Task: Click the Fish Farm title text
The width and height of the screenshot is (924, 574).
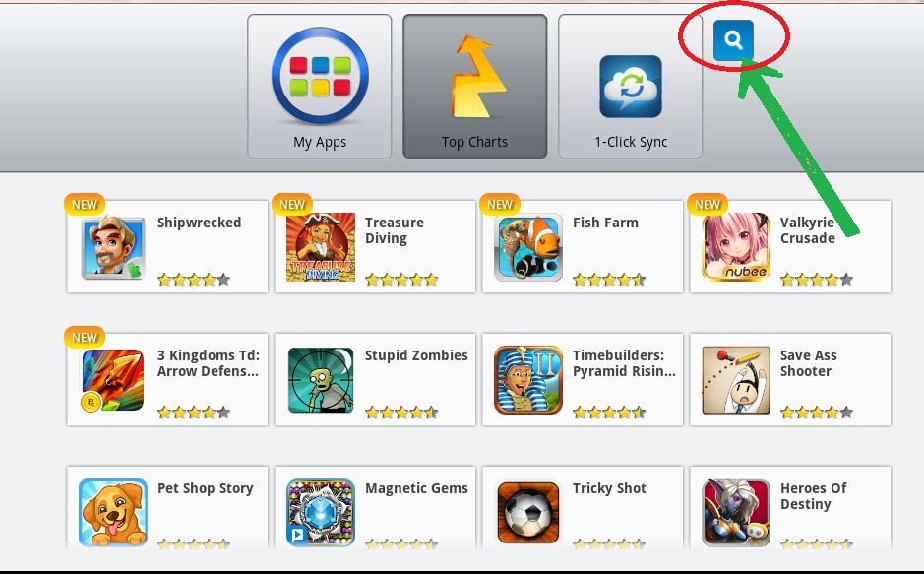Action: coord(605,223)
